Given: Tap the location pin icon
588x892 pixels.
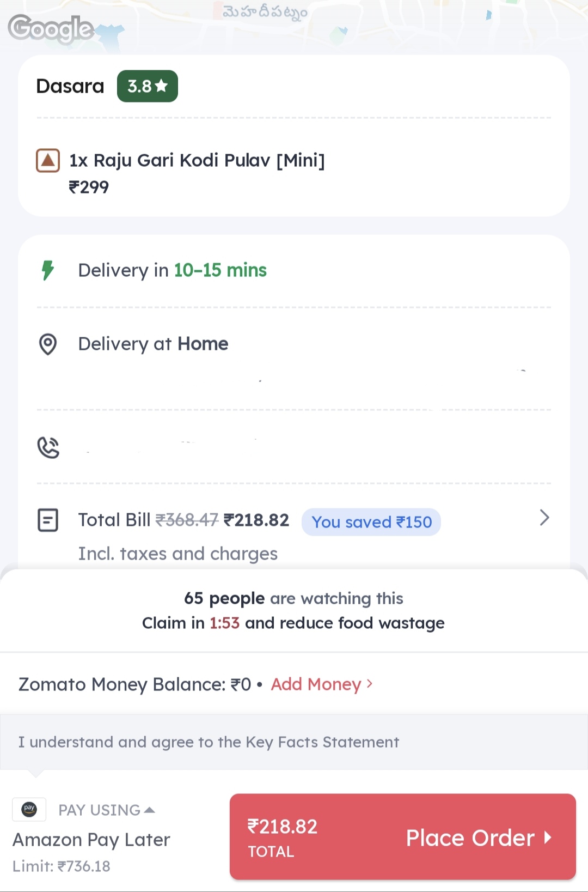Looking at the screenshot, I should pyautogui.click(x=48, y=344).
